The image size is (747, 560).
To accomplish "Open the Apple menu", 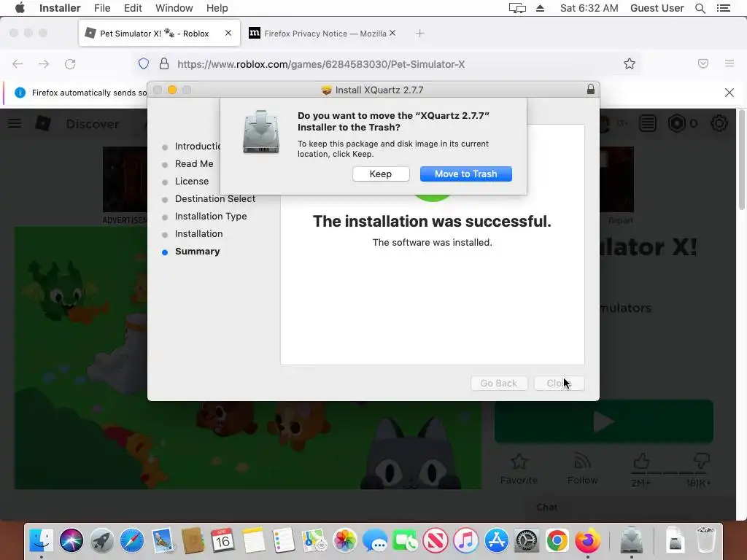I will point(20,8).
